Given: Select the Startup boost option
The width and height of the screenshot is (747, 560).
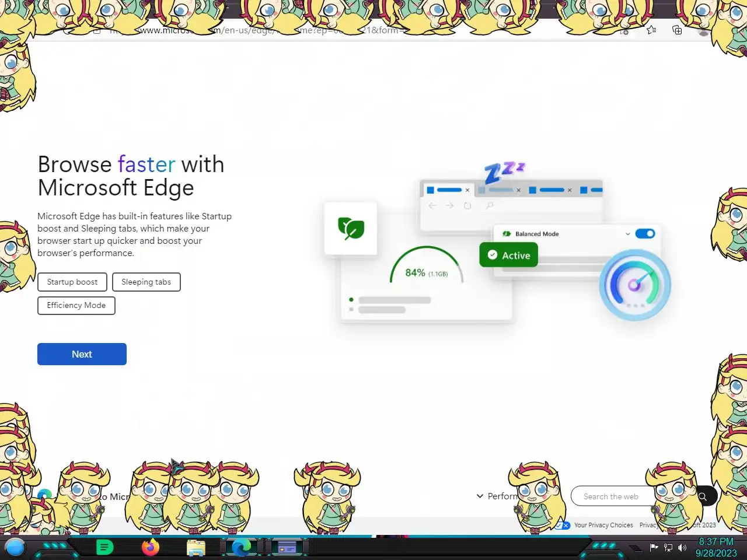Looking at the screenshot, I should pos(72,282).
